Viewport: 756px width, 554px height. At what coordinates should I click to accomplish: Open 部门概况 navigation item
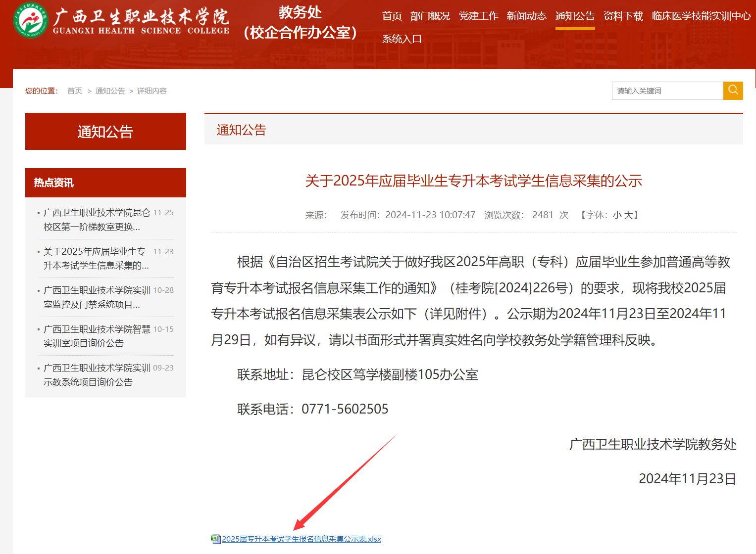[430, 16]
